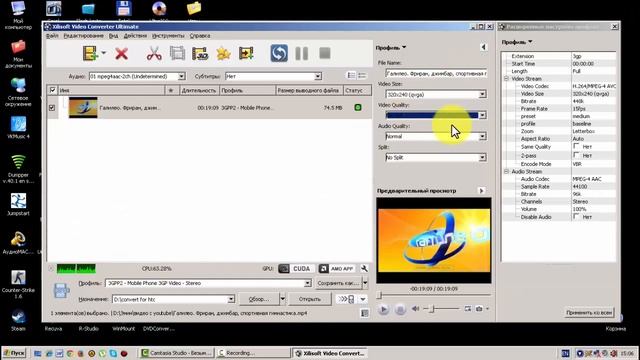Click the Открыть button
Image resolution: width=640 pixels, height=360 pixels.
tap(310, 299)
